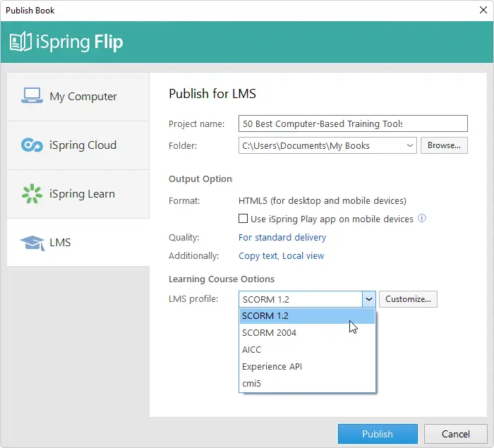Click the Output Options section heading
The height and width of the screenshot is (448, 494).
(200, 179)
